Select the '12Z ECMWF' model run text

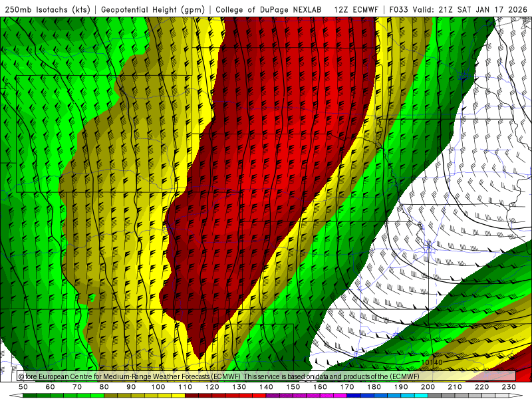coord(356,10)
